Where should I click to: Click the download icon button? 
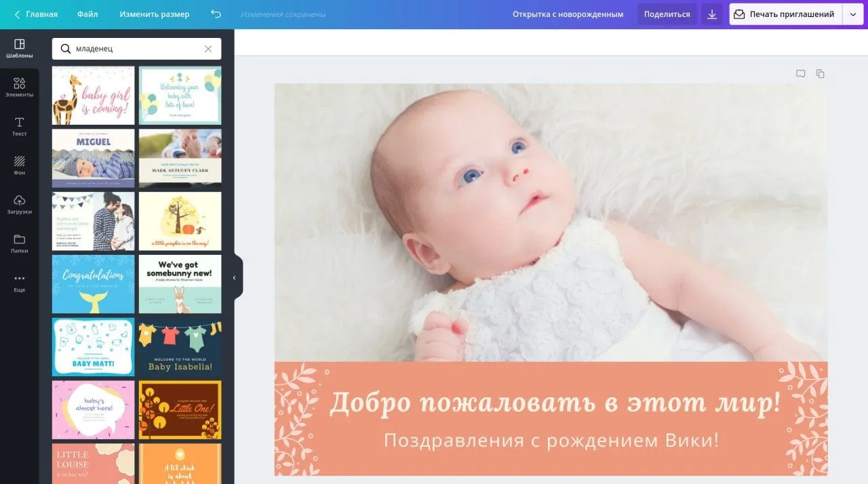(712, 14)
